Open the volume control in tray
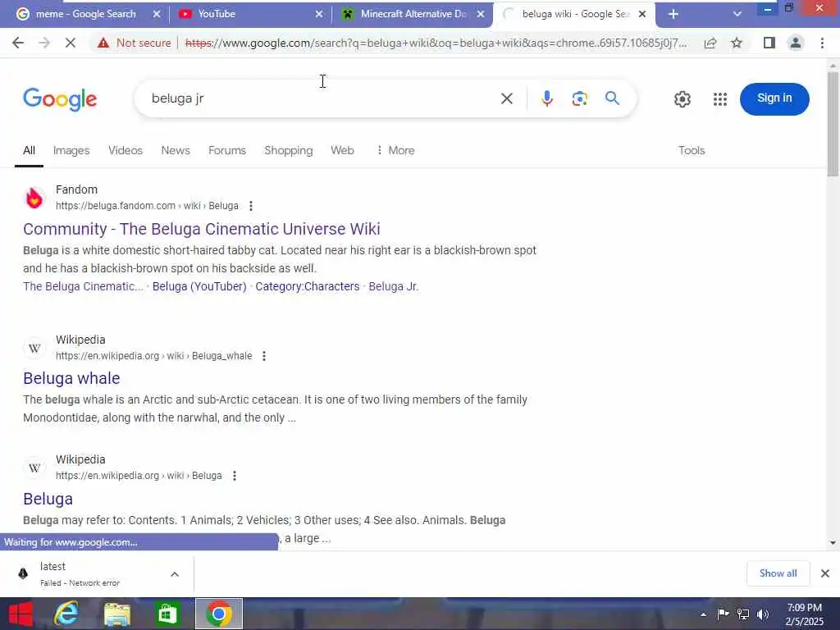The height and width of the screenshot is (630, 840). coord(763,614)
